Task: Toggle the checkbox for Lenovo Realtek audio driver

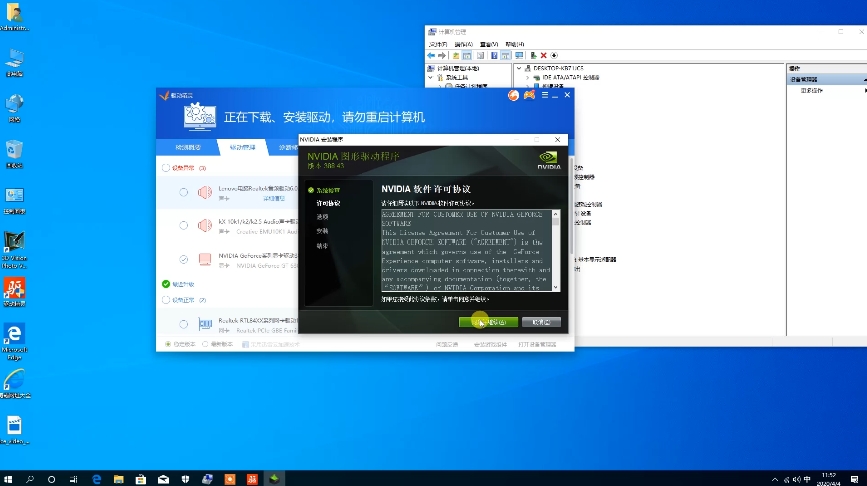Action: point(184,192)
